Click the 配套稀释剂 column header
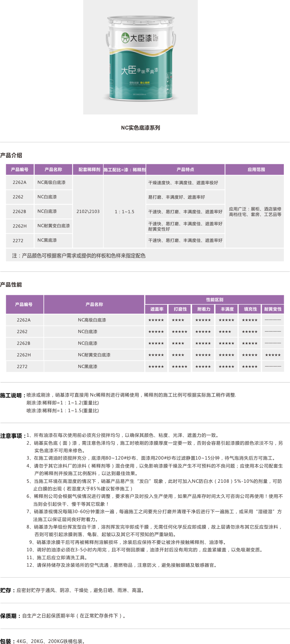290x644 pixels. coord(89,169)
